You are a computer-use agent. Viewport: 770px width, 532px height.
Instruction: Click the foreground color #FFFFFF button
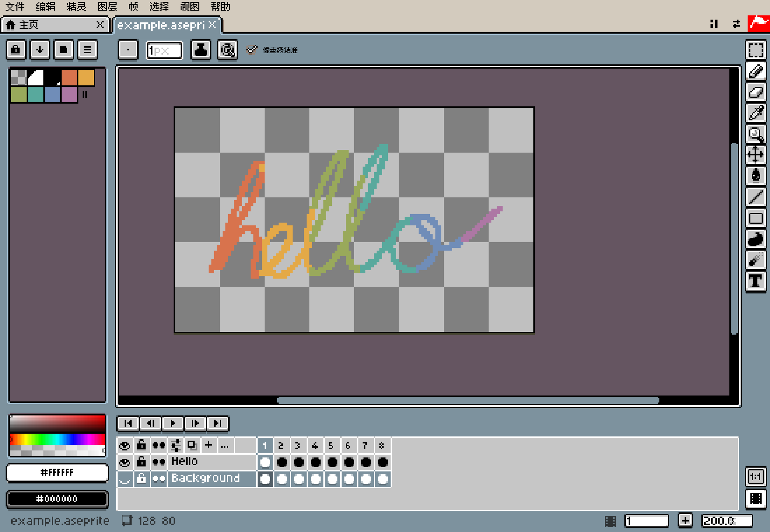click(x=57, y=472)
